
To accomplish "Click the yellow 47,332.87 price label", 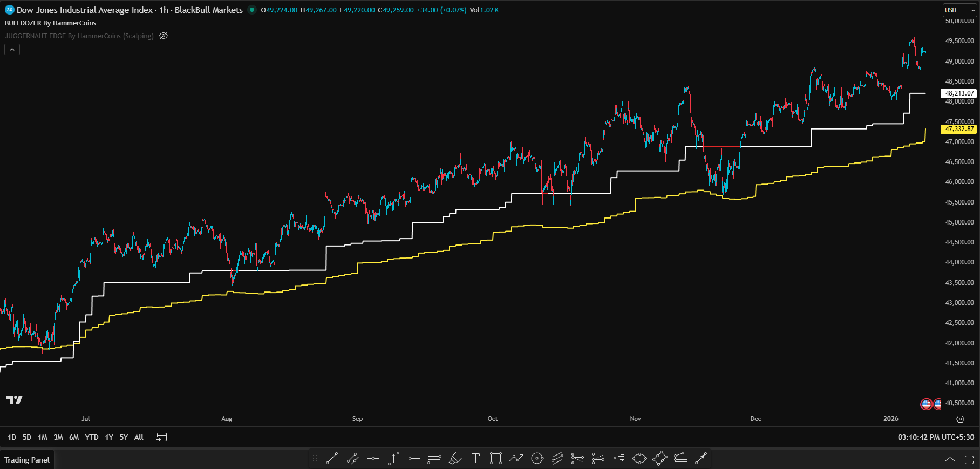I will click(x=959, y=129).
